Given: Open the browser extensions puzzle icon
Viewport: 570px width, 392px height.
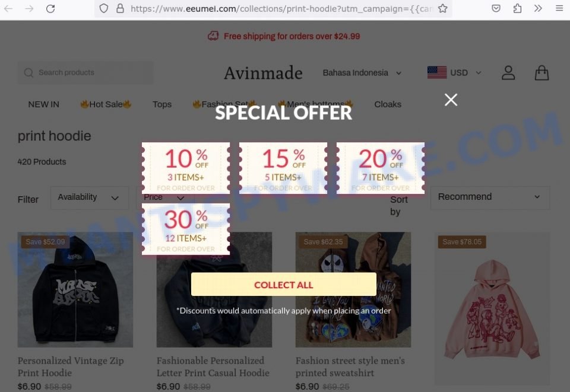Looking at the screenshot, I should (x=517, y=8).
